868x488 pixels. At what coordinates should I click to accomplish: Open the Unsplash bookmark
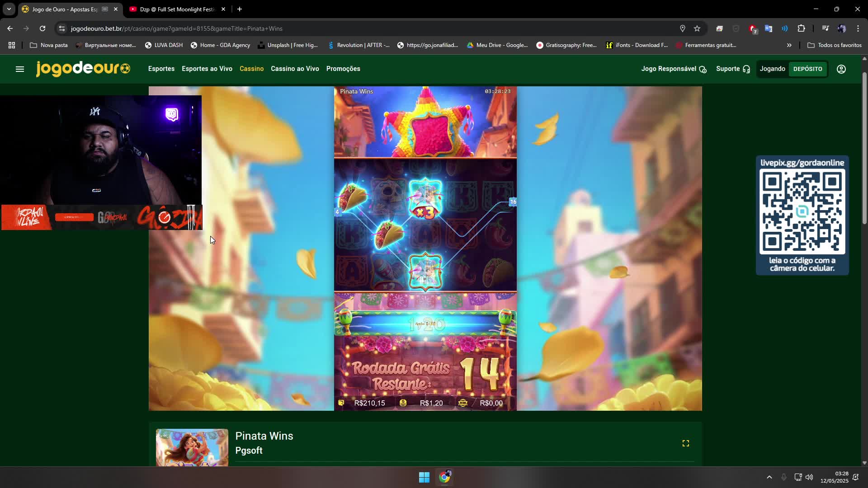288,45
